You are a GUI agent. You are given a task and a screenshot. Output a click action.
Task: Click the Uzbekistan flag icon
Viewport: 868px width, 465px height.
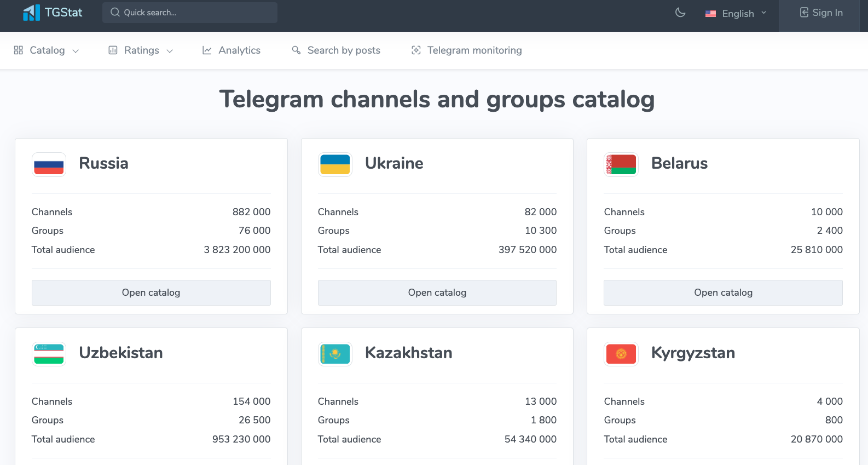tap(49, 354)
